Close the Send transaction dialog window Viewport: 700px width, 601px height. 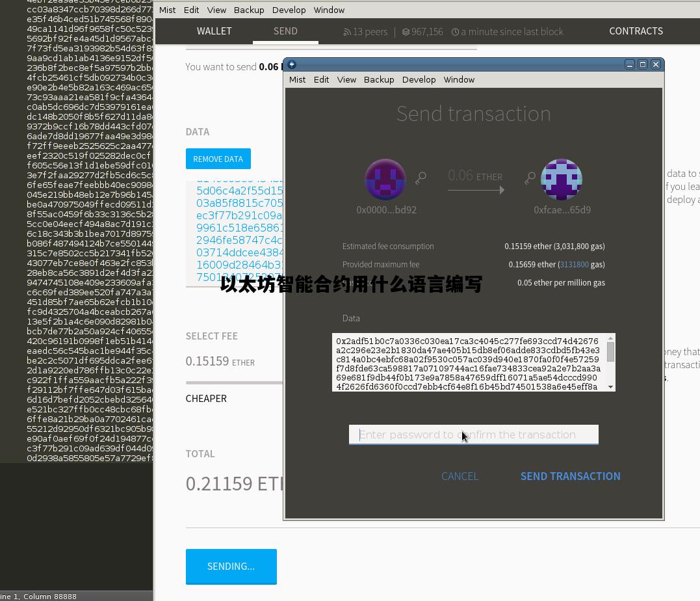click(x=656, y=64)
